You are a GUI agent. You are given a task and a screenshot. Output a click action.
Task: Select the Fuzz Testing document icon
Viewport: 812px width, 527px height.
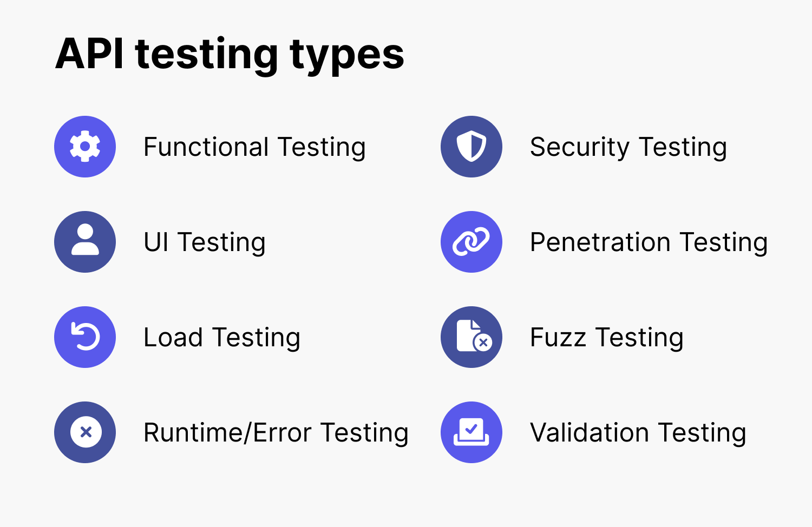[472, 337]
